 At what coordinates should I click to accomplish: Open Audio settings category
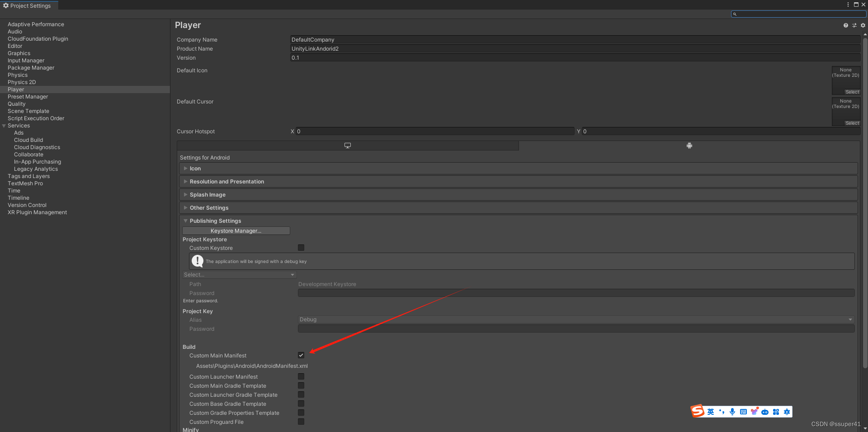[15, 32]
